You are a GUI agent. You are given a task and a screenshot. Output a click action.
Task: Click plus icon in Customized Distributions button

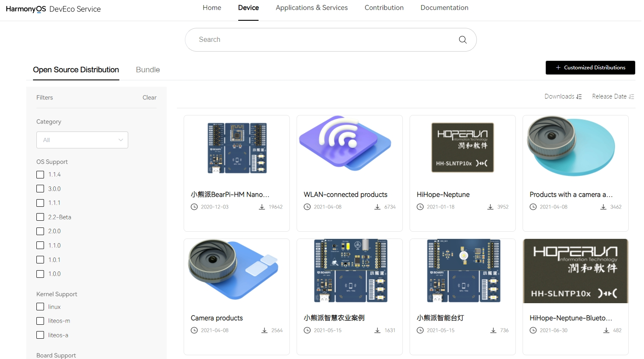coord(558,68)
